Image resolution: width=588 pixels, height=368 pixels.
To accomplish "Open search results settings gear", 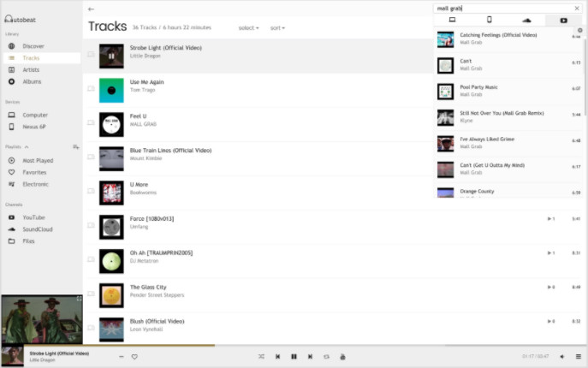I will tap(579, 31).
